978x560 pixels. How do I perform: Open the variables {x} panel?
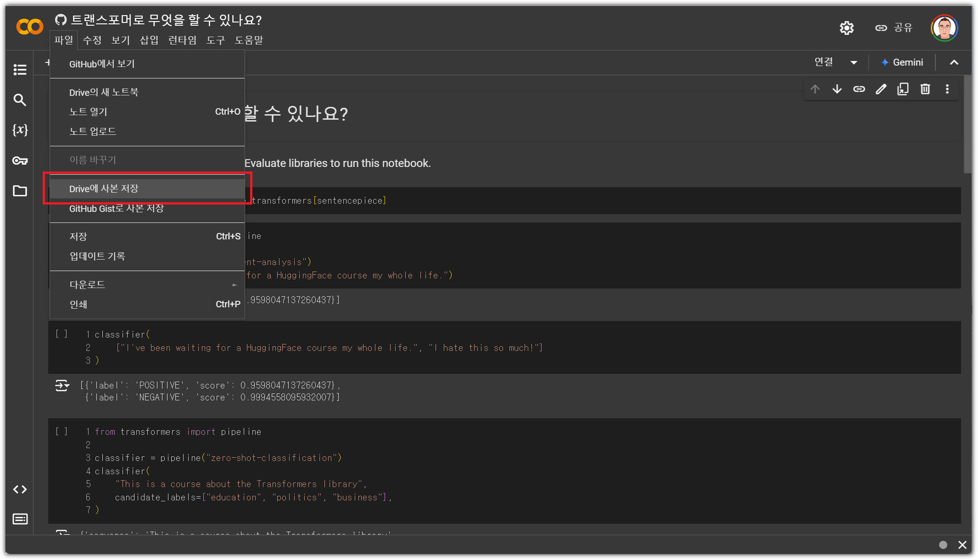click(x=20, y=130)
